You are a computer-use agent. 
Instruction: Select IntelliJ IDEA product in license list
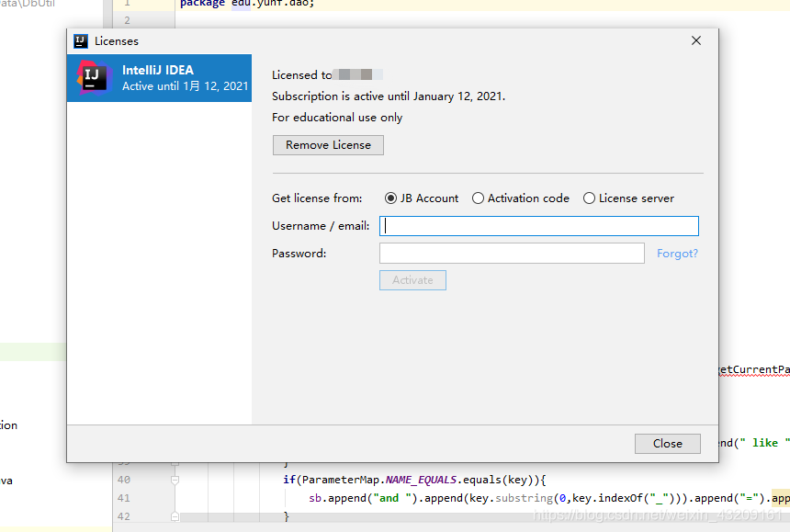click(159, 78)
